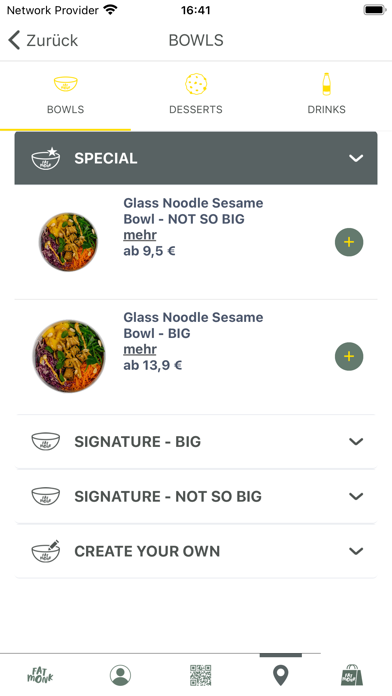Open 'mehr' link for NOT SO BIG bowl
The height and width of the screenshot is (696, 392).
[x=140, y=235]
